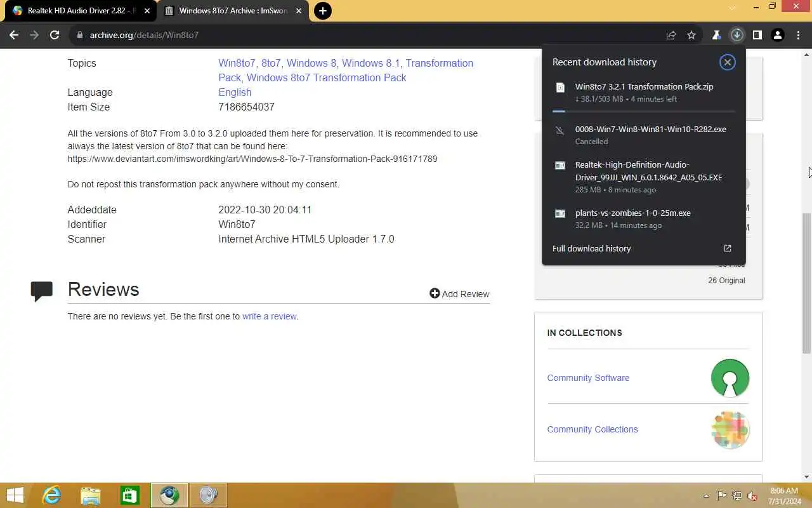Click scrollbar down arrow
812x508 pixels.
(x=806, y=477)
